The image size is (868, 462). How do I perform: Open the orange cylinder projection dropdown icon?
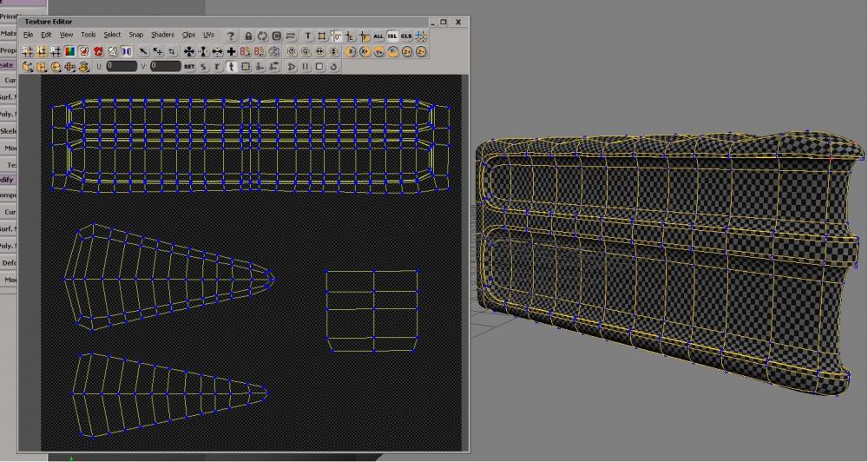[42, 67]
